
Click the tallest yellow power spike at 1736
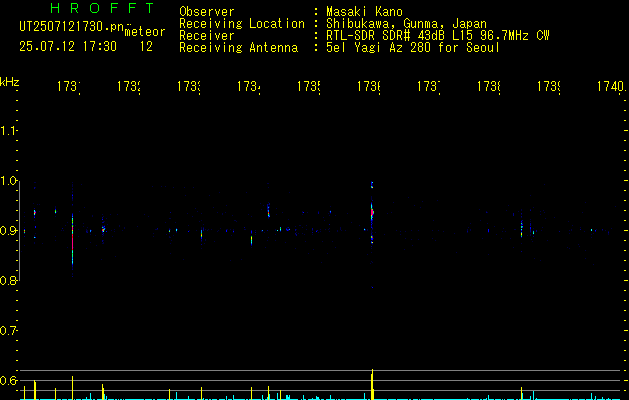[x=372, y=384]
